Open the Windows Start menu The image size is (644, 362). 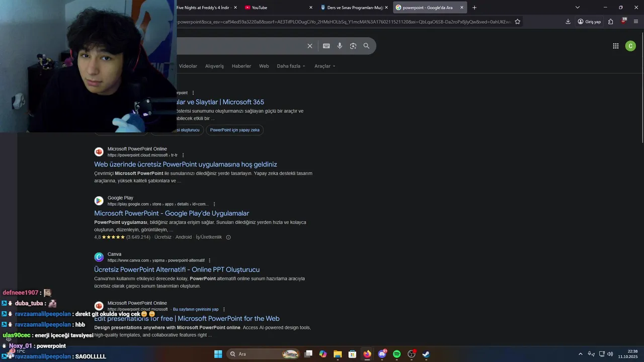(218, 354)
